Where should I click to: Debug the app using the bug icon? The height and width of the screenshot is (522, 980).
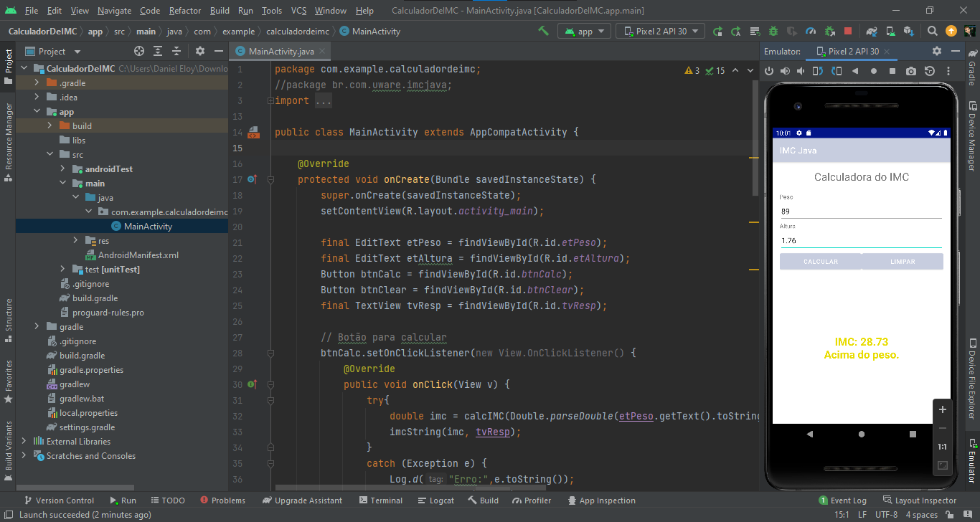773,31
